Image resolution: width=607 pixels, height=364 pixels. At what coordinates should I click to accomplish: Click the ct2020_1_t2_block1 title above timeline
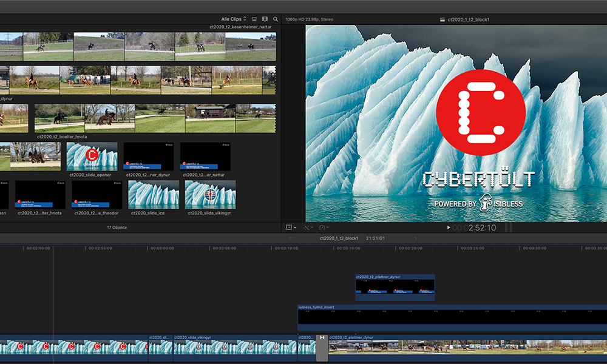[339, 238]
